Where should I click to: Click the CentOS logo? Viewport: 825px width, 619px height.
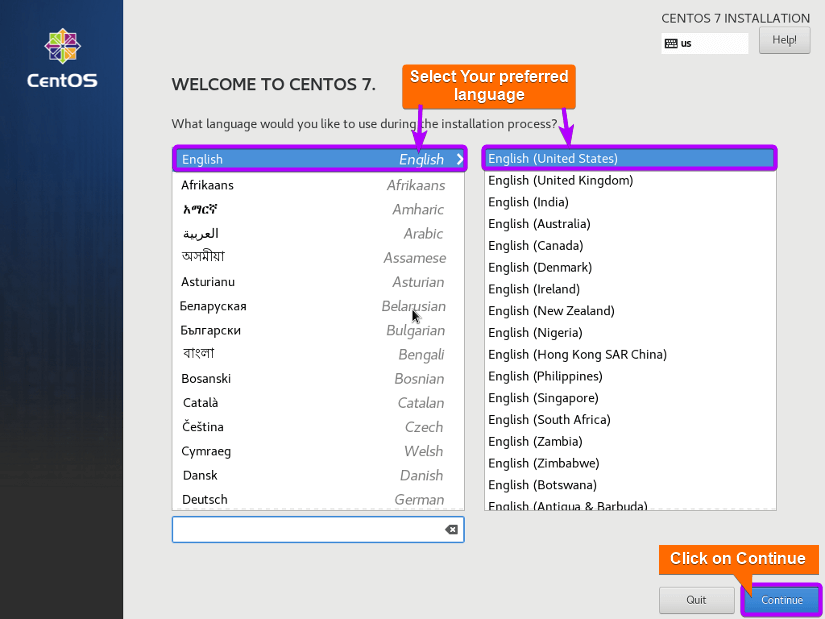[x=62, y=58]
